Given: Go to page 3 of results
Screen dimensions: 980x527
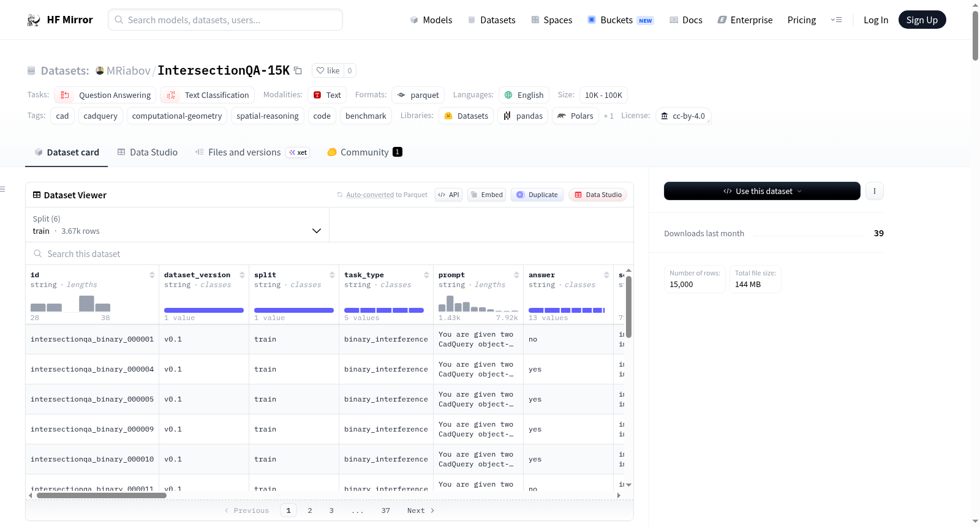Looking at the screenshot, I should (331, 510).
